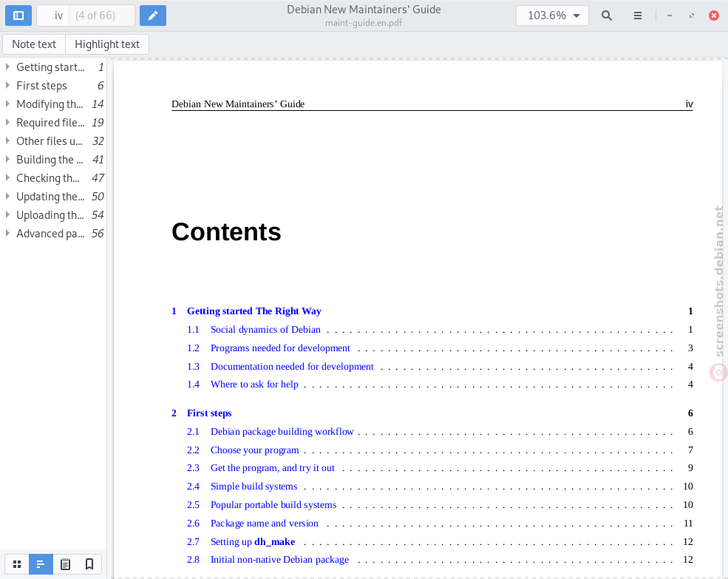Screen dimensions: 728x579
Task: Toggle the side pane button
Action: [18, 16]
